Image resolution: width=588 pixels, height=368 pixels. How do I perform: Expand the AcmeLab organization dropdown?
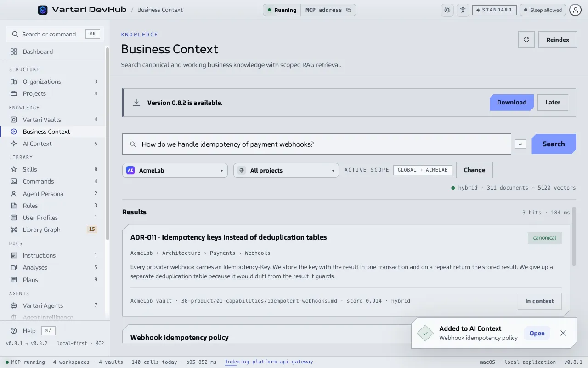(175, 170)
